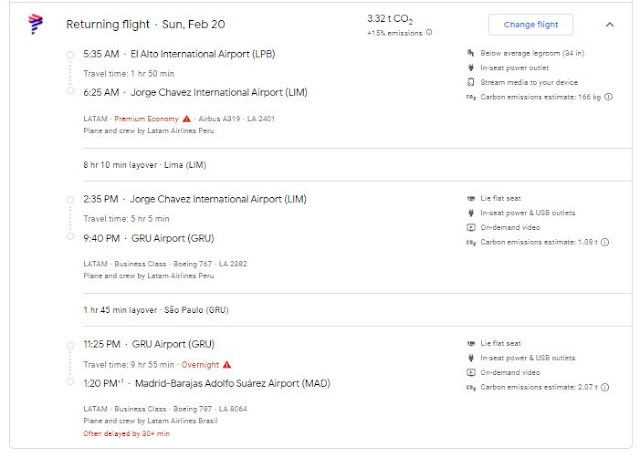The image size is (640, 458).
Task: Click the in-seat power outlet plug icon
Action: coord(471,67)
